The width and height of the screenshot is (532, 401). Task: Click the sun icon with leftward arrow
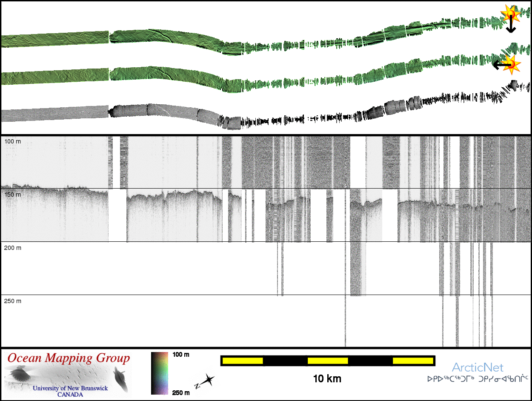point(512,64)
